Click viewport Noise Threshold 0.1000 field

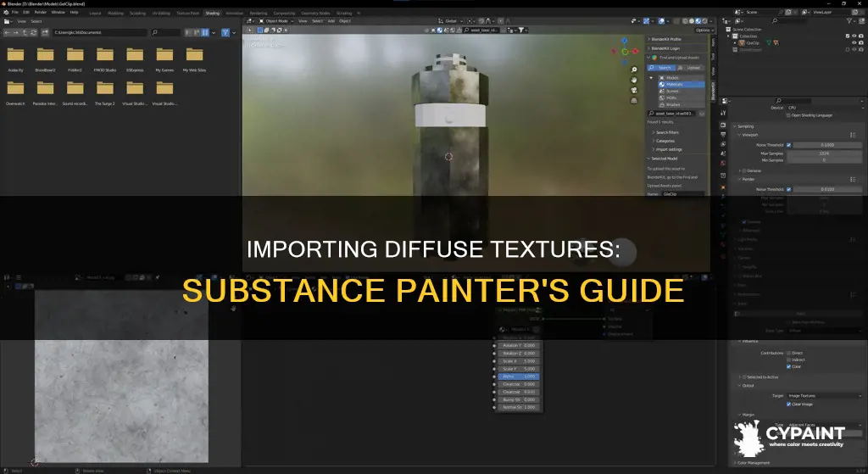tap(827, 145)
